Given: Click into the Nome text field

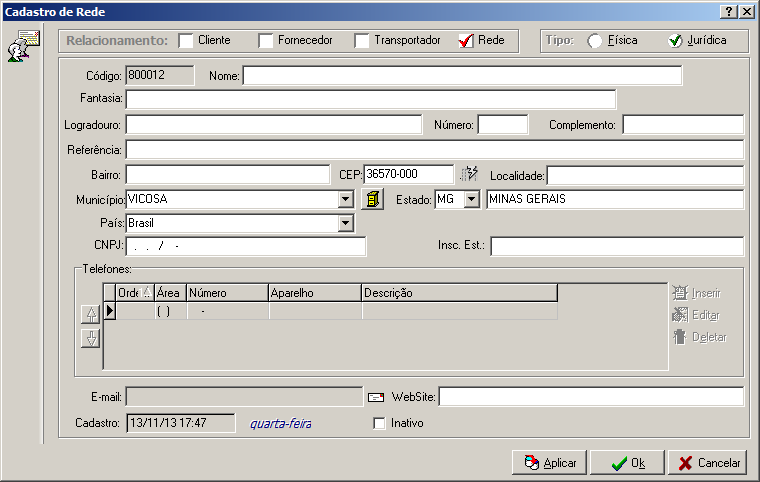Looking at the screenshot, I should (x=462, y=76).
